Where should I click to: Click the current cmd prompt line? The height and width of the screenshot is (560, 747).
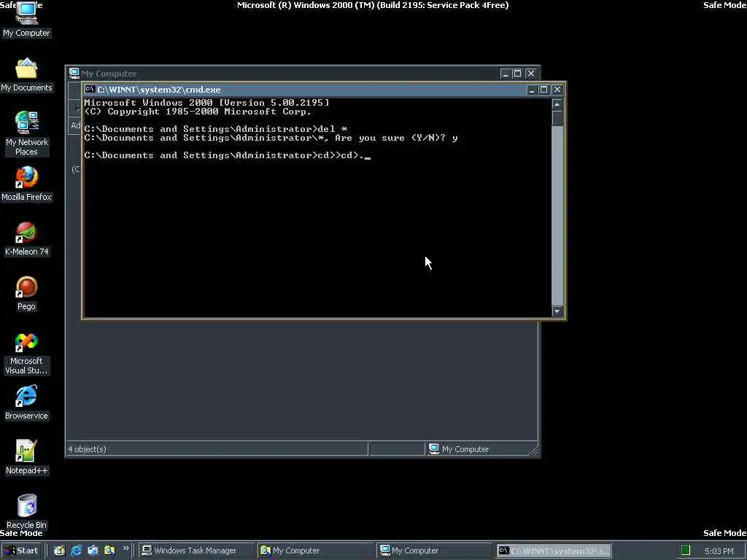click(228, 155)
